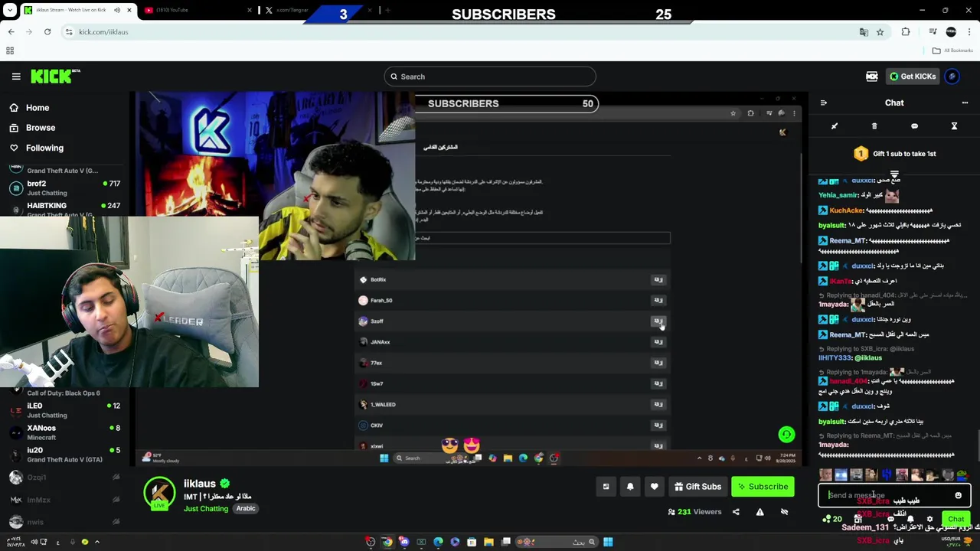The image size is (980, 551).
Task: Mute the Kick tab via speaker icon
Action: (117, 10)
